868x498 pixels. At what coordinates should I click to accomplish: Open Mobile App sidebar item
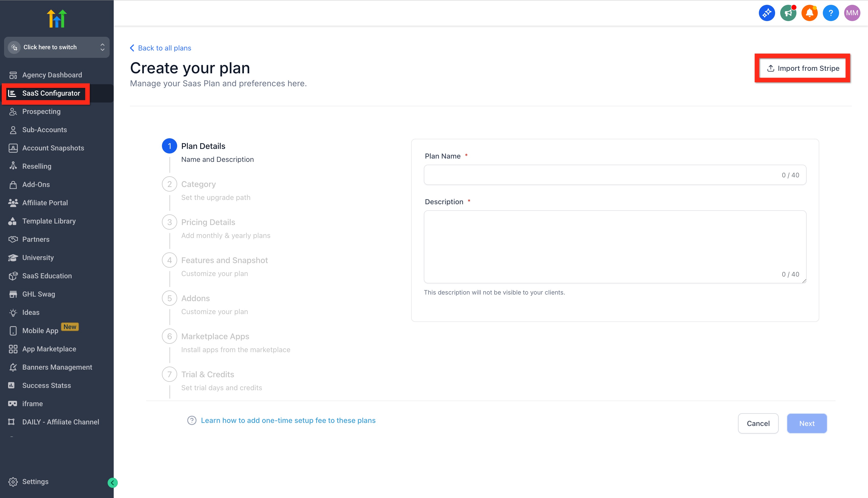click(40, 331)
